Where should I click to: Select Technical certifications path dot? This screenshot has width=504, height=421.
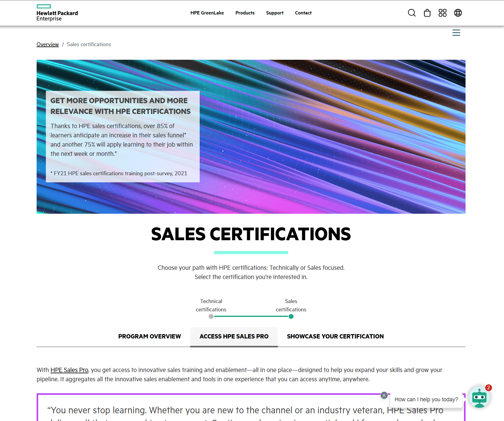[211, 316]
